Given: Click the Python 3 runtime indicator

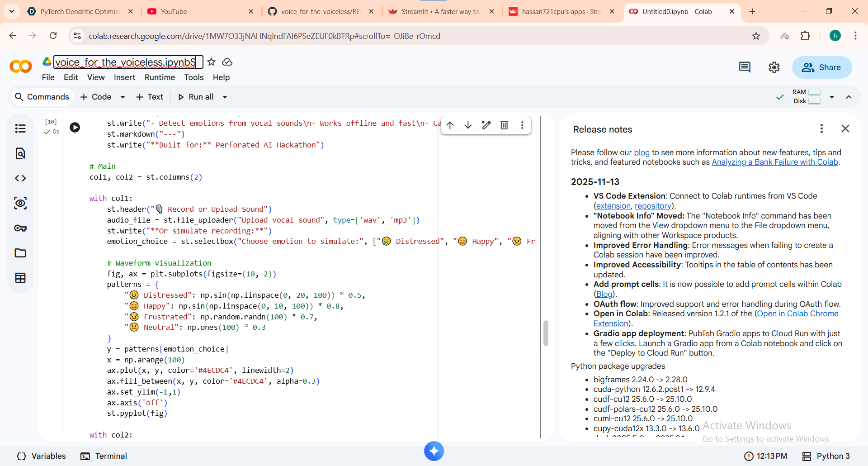Looking at the screenshot, I should tap(826, 456).
